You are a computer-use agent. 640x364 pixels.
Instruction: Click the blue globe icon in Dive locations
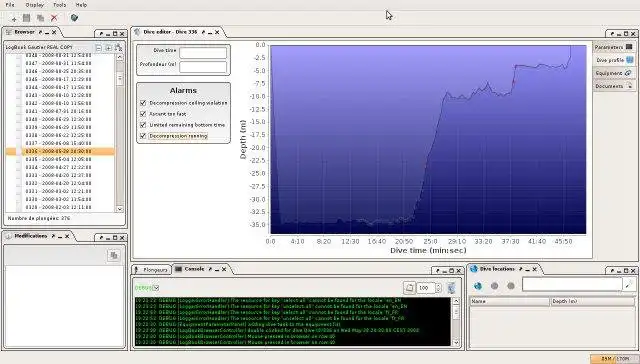tap(478, 286)
